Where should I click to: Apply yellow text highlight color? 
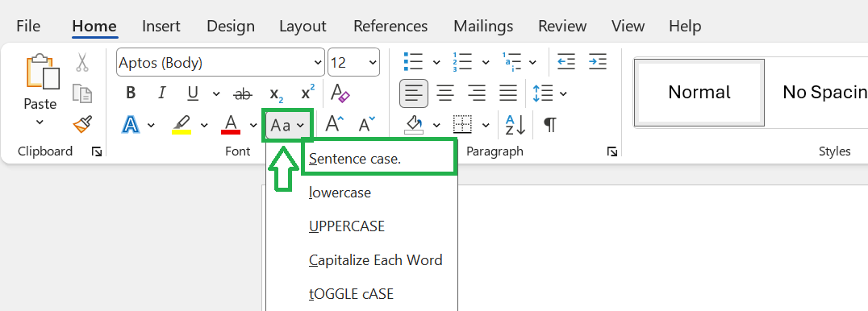(x=182, y=125)
